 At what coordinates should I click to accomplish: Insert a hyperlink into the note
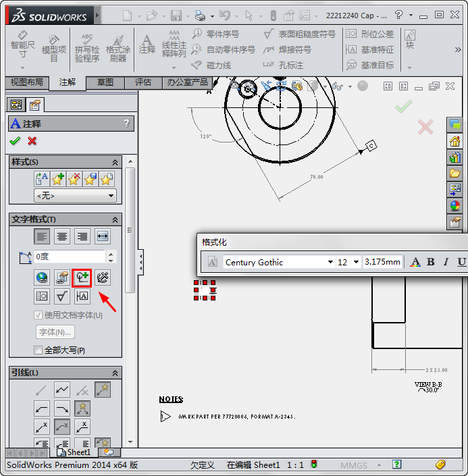tap(42, 277)
